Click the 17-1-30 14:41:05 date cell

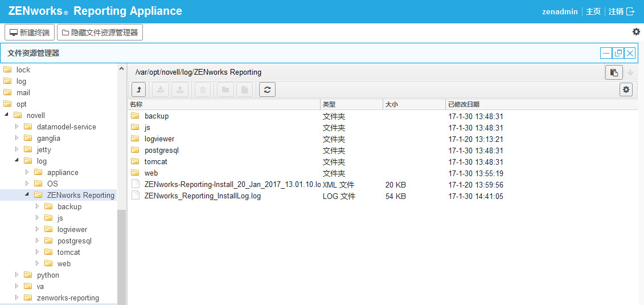coord(475,197)
